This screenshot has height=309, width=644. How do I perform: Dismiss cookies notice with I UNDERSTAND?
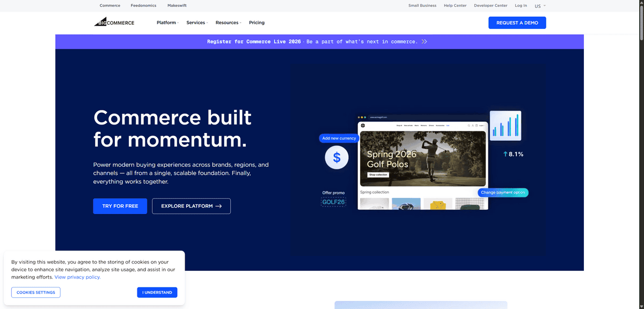[157, 292]
